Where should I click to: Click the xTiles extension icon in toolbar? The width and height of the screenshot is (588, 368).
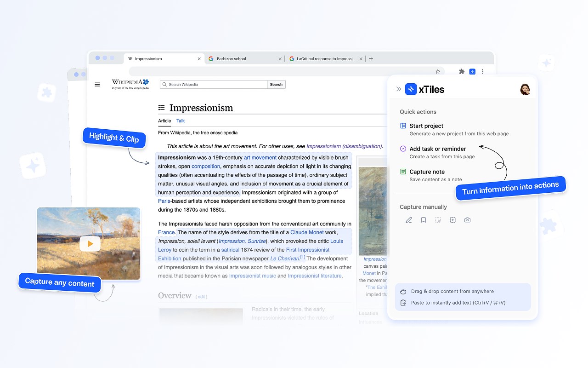pos(472,72)
